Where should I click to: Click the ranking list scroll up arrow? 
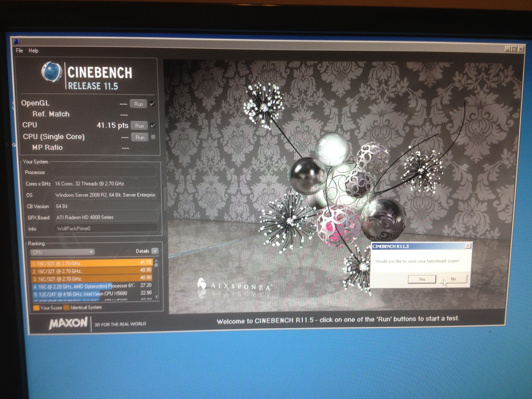[156, 261]
